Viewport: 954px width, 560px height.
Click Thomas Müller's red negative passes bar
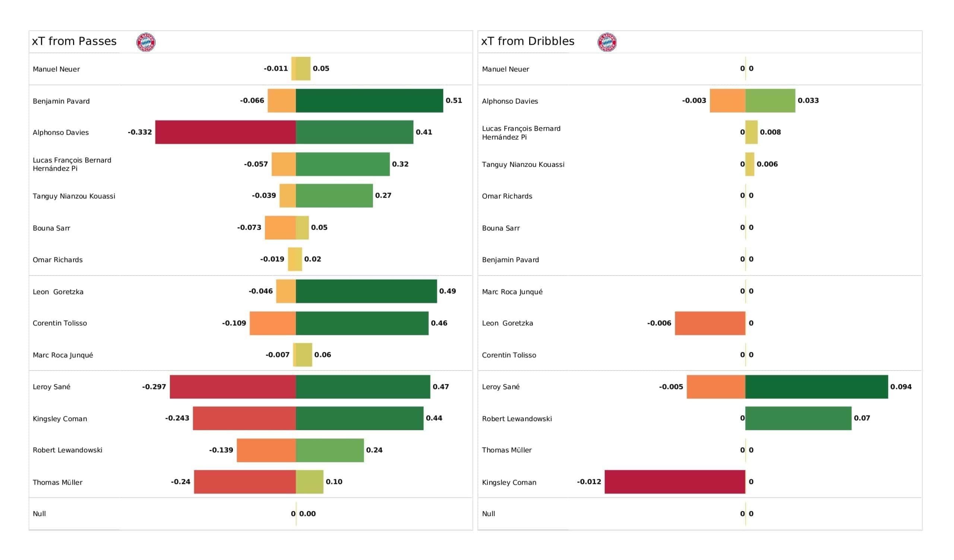(x=244, y=482)
